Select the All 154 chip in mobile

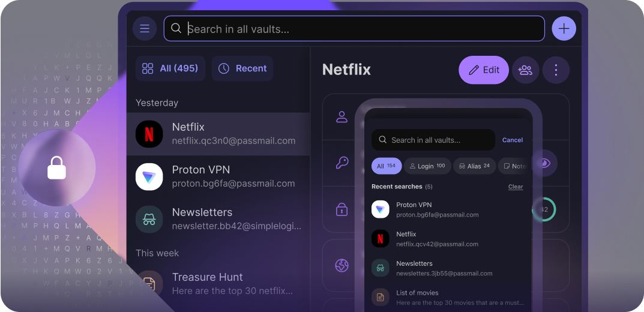click(387, 166)
